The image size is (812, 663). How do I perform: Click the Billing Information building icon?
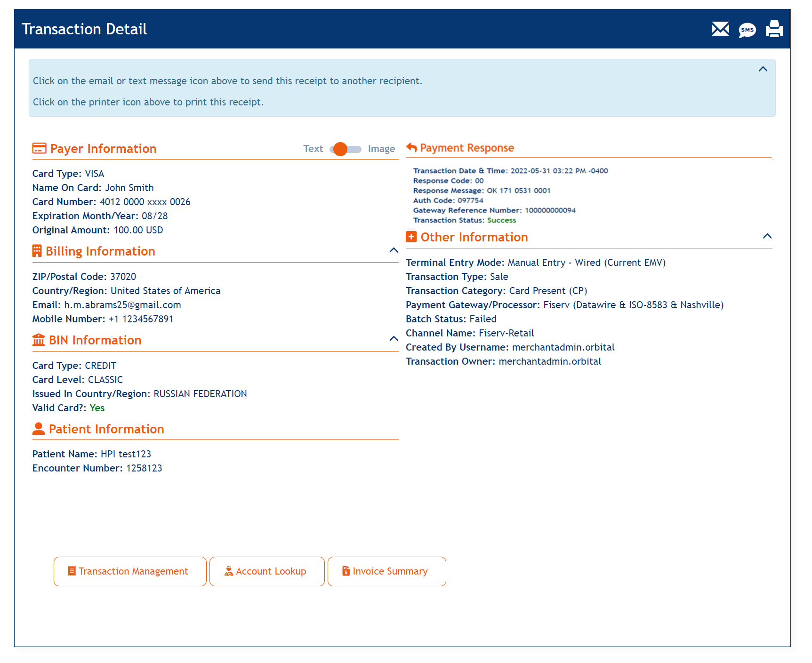(x=37, y=251)
